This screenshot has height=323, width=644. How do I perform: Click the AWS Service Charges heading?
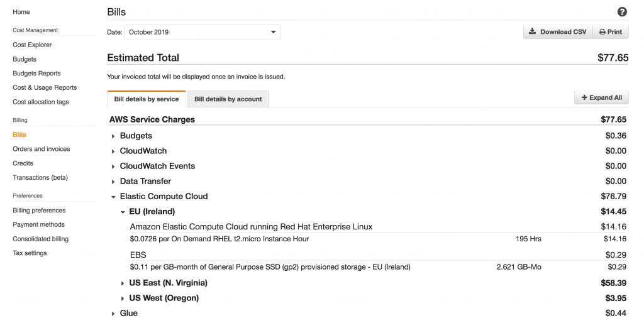[x=152, y=119]
